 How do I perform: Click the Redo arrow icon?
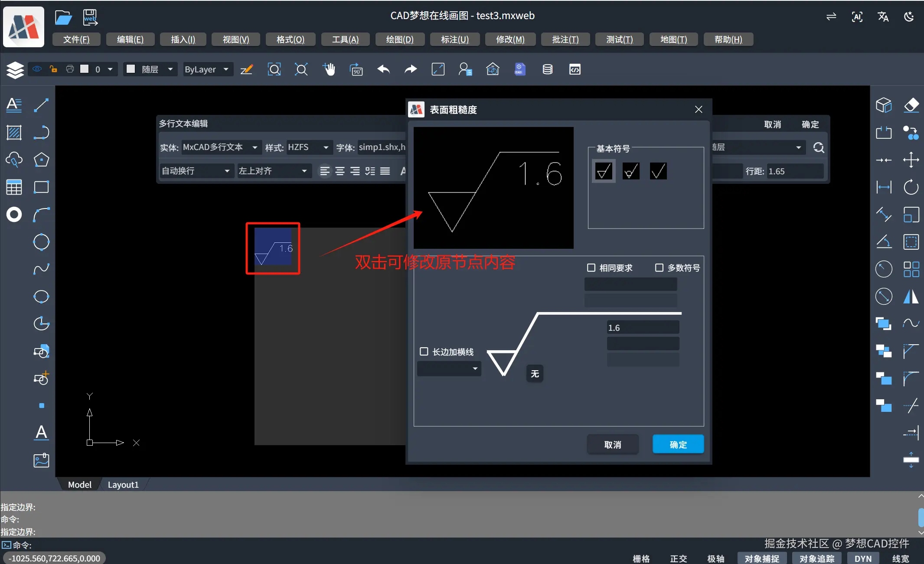pyautogui.click(x=410, y=69)
